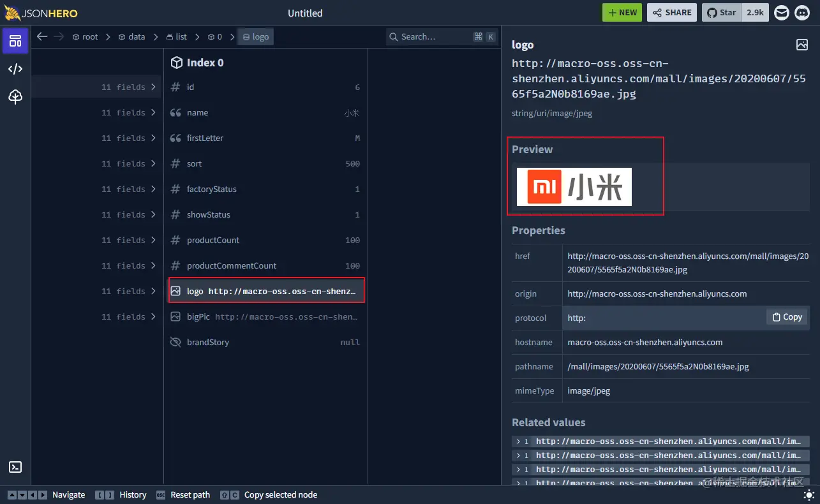Open the tree view sidebar icon
Screen dimensions: 820x504
[x=15, y=96]
